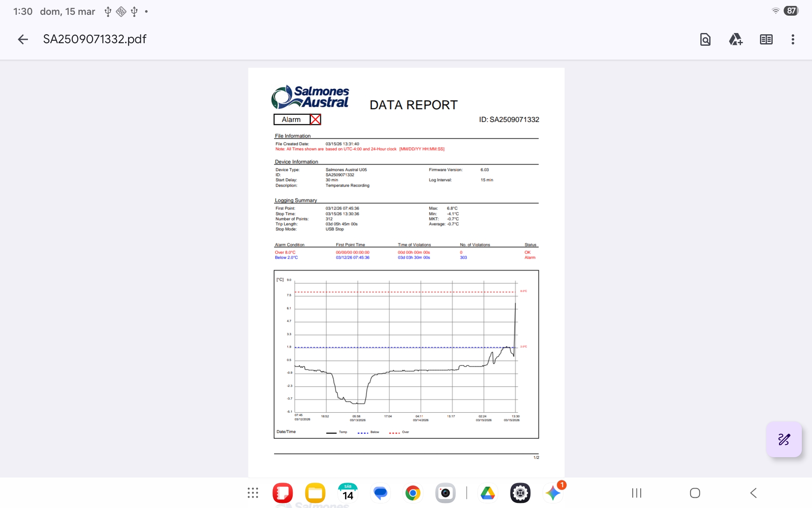Tap the home navigation button
The image size is (812, 508).
695,493
